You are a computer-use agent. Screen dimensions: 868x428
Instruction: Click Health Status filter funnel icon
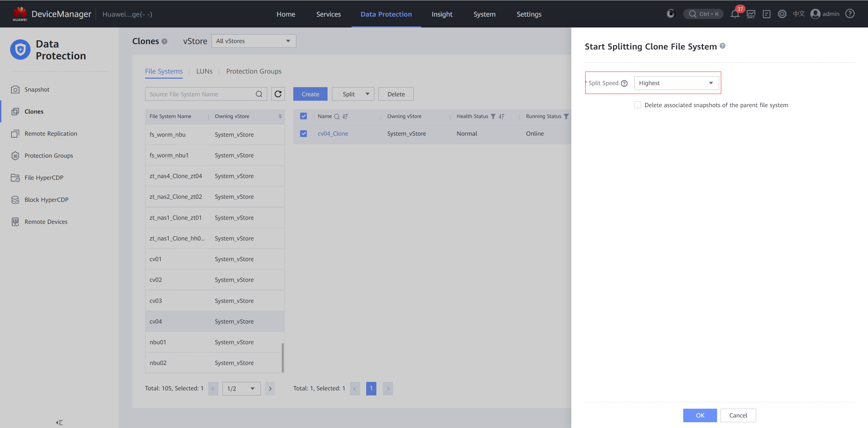pos(493,116)
